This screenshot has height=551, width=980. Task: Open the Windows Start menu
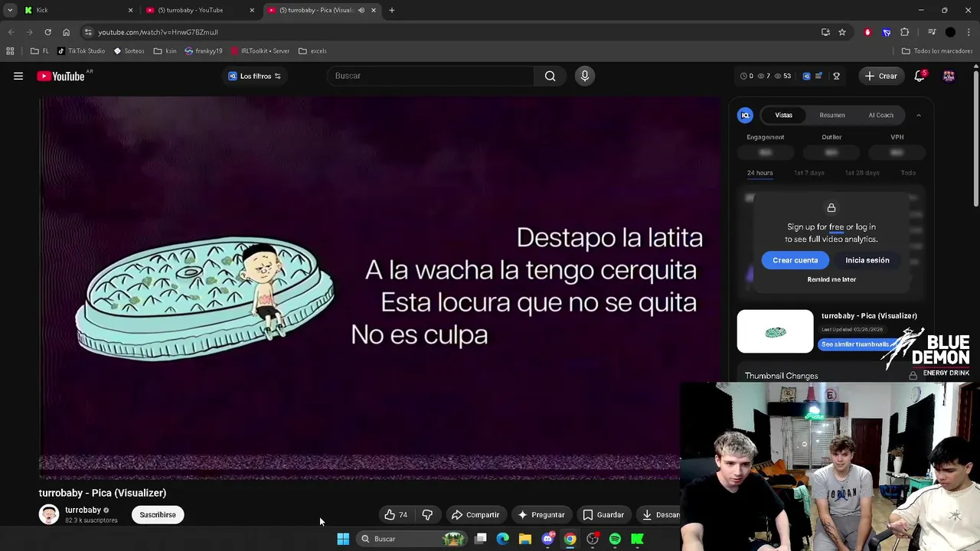[x=343, y=540]
